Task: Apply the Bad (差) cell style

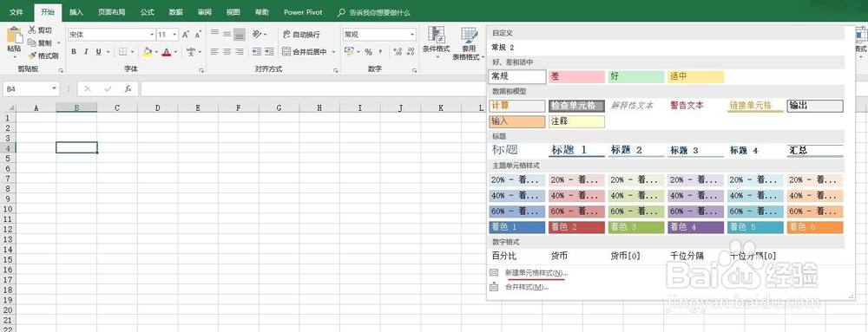Action: click(576, 77)
